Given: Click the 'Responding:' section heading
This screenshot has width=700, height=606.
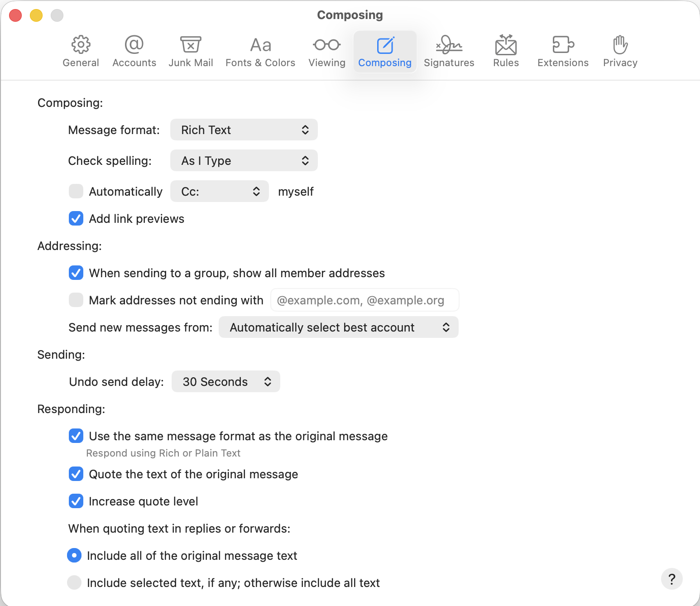Looking at the screenshot, I should pos(71,409).
